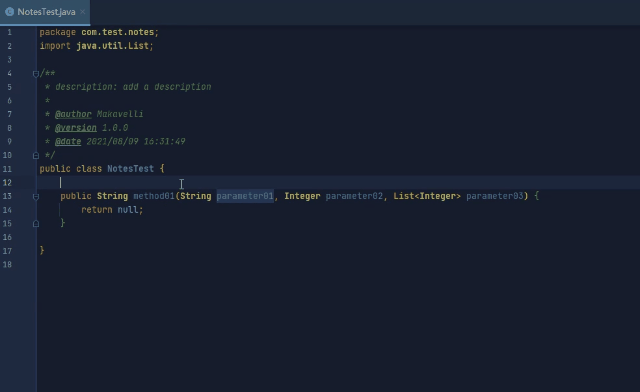The image size is (640, 392).
Task: Close the NotesTest.java tab
Action: point(82,12)
